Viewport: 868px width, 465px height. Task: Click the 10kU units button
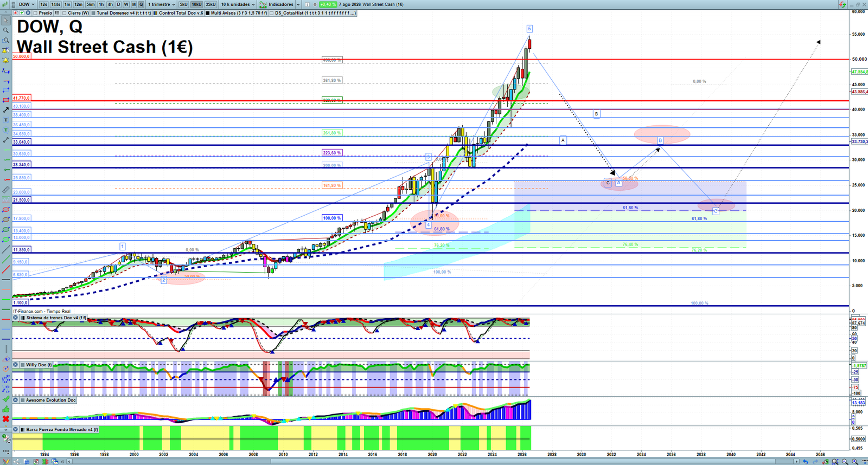(x=196, y=4)
